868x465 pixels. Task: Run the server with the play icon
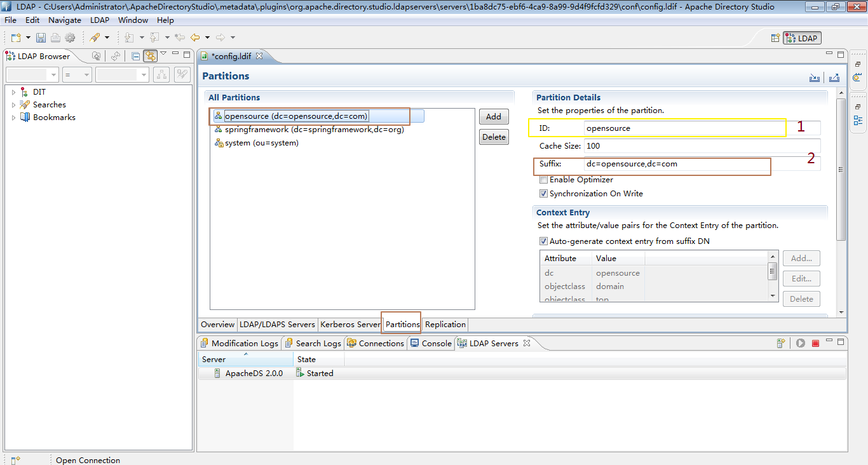pyautogui.click(x=801, y=343)
